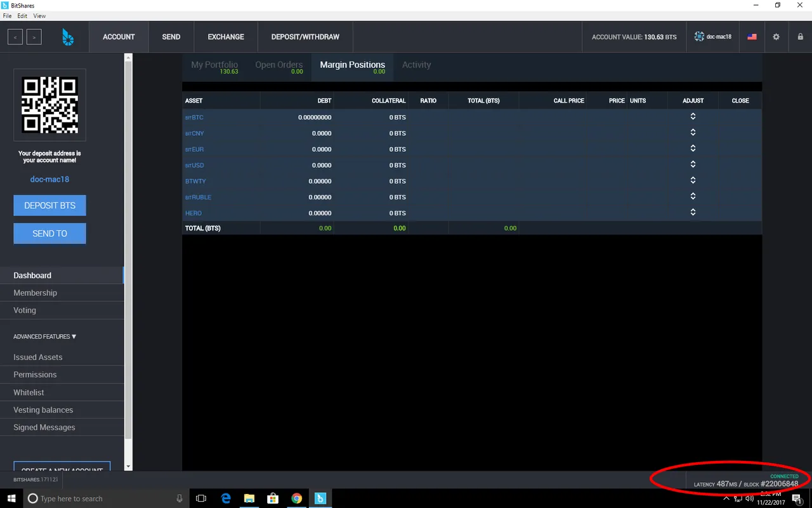Adjust the bitEUR margin position

[693, 149]
